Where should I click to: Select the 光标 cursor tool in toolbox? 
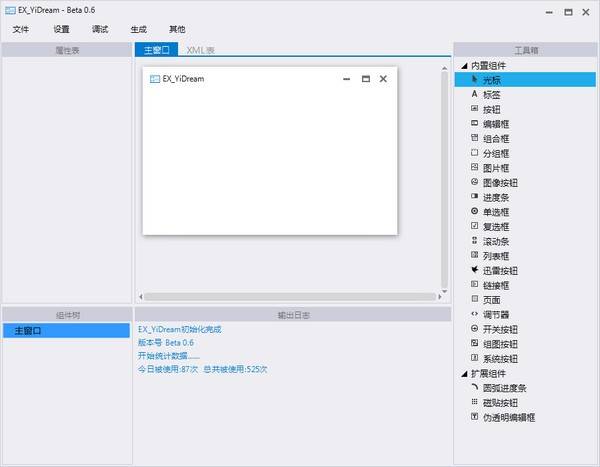click(525, 80)
